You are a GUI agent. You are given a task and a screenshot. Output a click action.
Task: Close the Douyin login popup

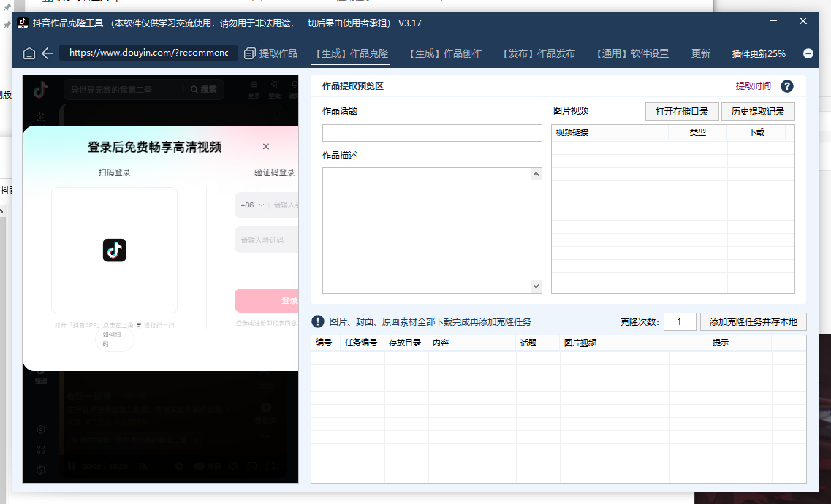click(266, 147)
